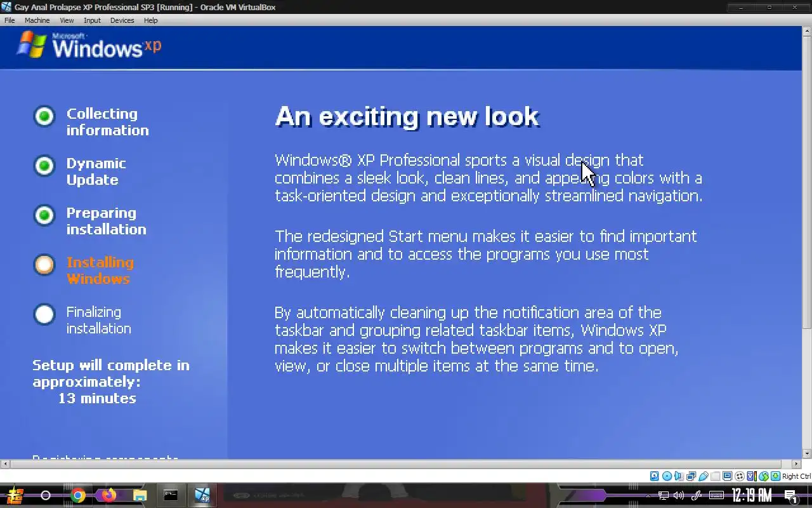Click 'Setup will complete in approximately' text
The height and width of the screenshot is (508, 812).
(111, 373)
